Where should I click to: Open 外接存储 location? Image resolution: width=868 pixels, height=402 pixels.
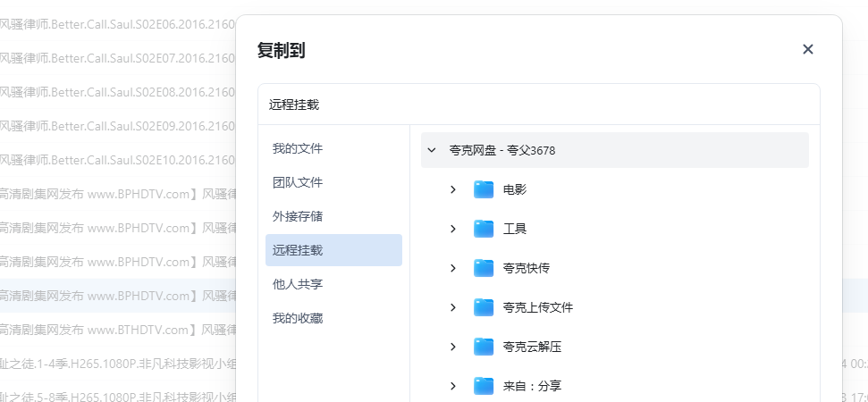click(298, 216)
